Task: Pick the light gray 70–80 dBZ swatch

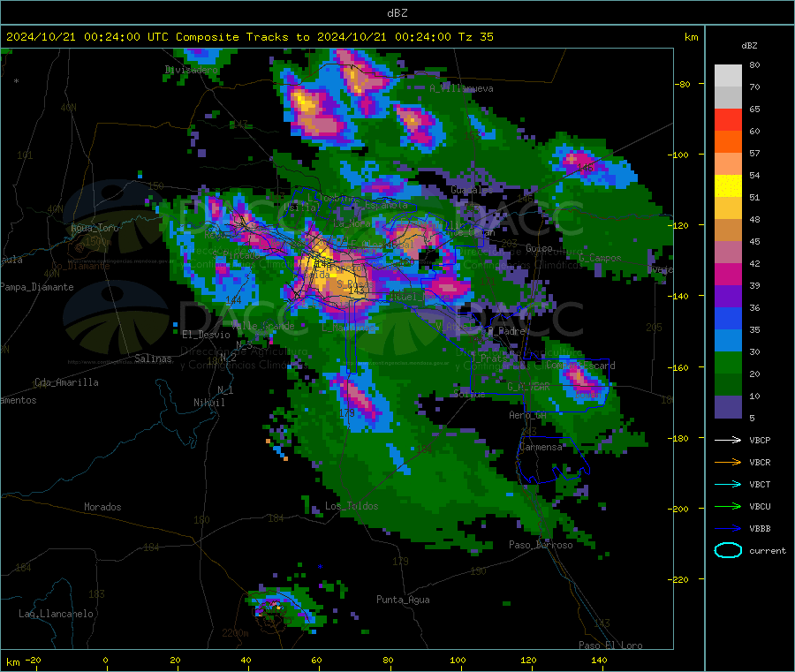Action: click(x=728, y=76)
